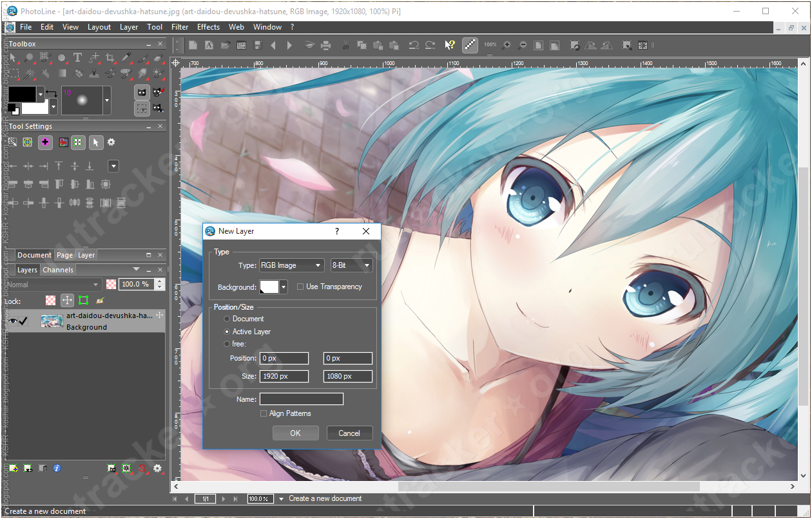Open the alignment options dropdown in Tool Settings

coord(113,166)
